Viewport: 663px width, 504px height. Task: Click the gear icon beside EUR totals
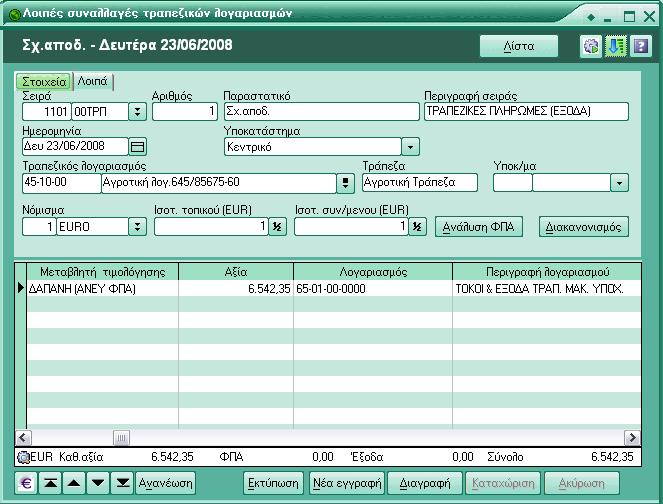click(23, 457)
